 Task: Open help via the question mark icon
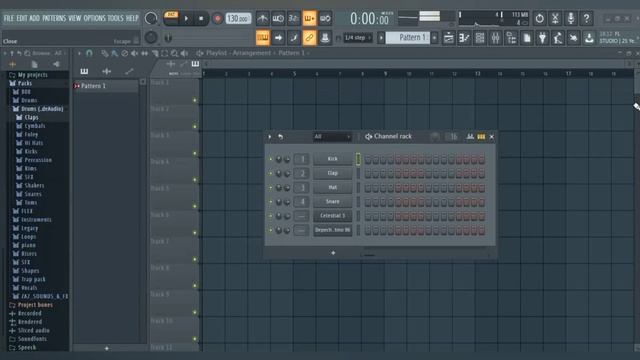(587, 18)
